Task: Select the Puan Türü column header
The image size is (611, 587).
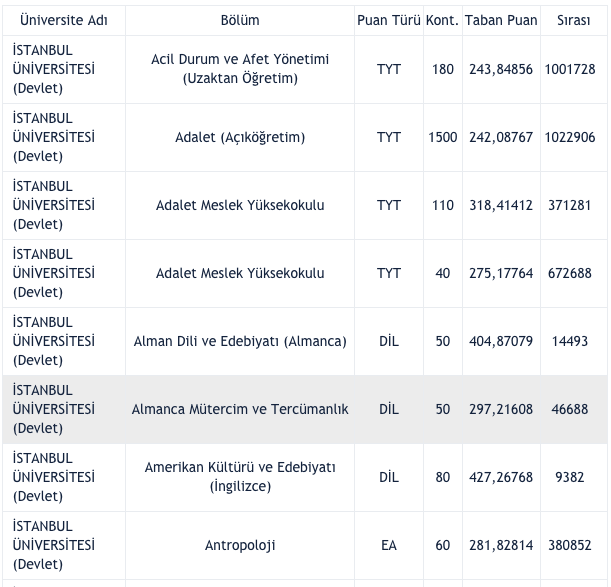Action: click(x=389, y=20)
